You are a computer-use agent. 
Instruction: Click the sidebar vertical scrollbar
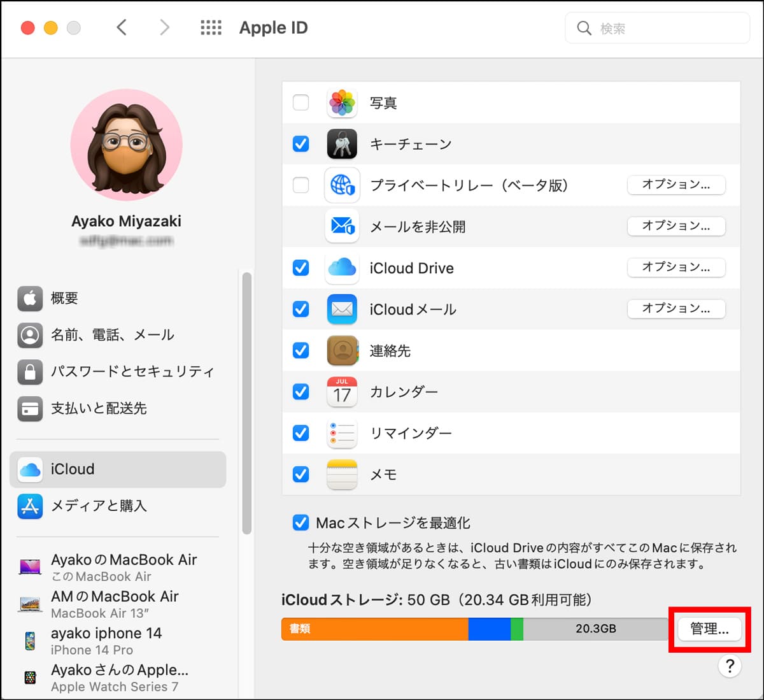point(247,403)
